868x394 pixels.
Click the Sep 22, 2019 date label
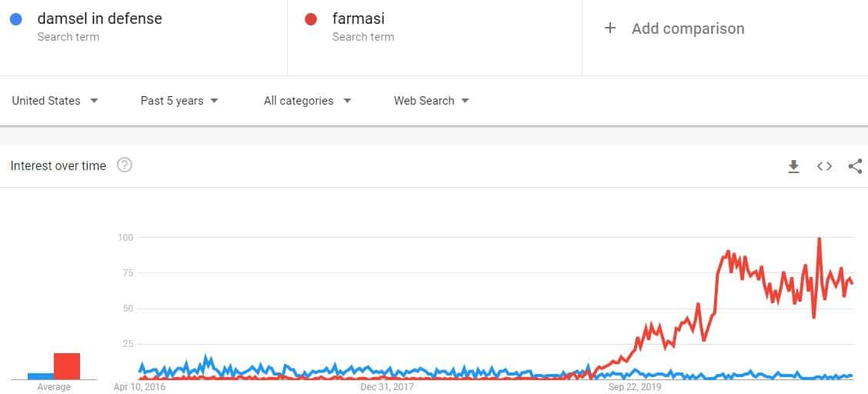click(x=634, y=387)
